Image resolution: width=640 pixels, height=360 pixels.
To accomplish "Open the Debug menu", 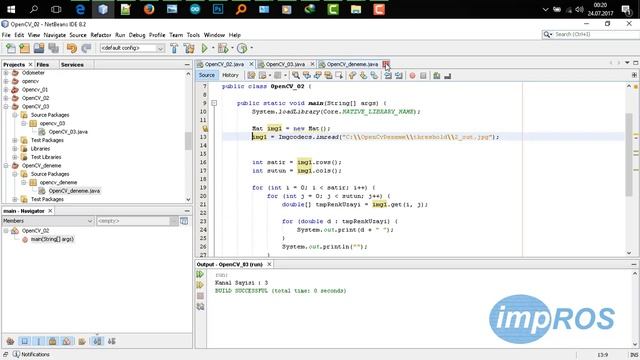I will 137,35.
